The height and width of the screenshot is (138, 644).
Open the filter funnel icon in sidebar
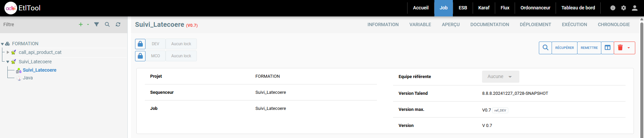pyautogui.click(x=96, y=24)
